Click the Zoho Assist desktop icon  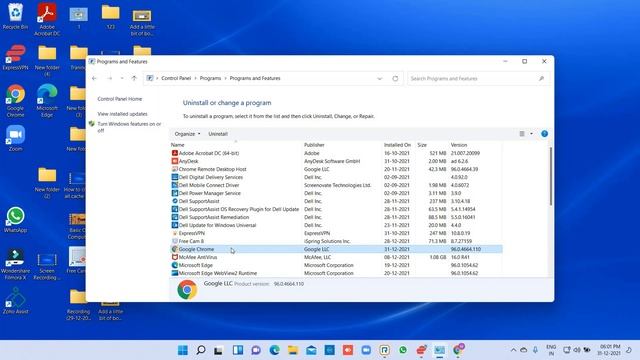click(x=16, y=301)
